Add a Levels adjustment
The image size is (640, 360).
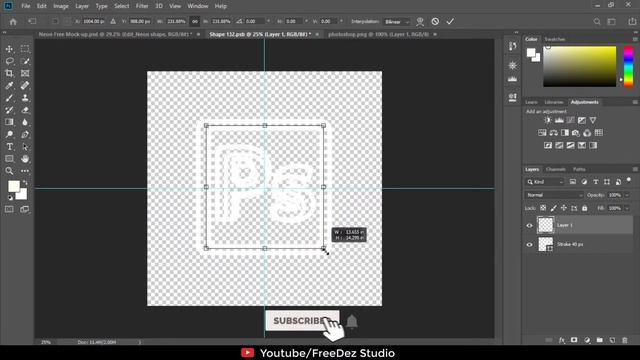[x=559, y=120]
